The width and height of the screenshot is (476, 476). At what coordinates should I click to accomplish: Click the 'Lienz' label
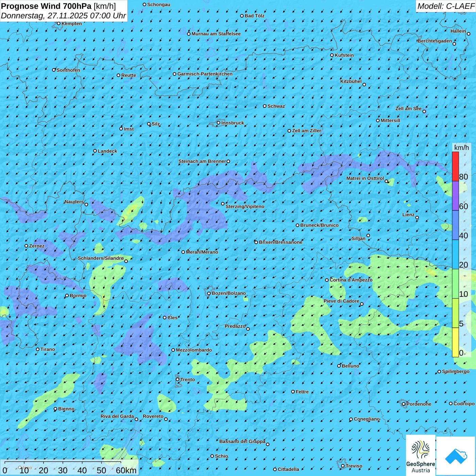[x=408, y=215]
